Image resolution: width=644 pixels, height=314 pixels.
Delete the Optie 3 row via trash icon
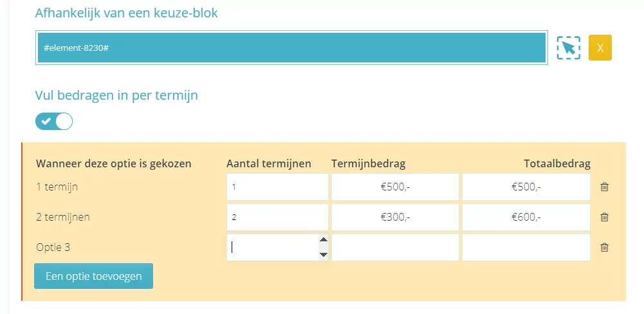[604, 248]
